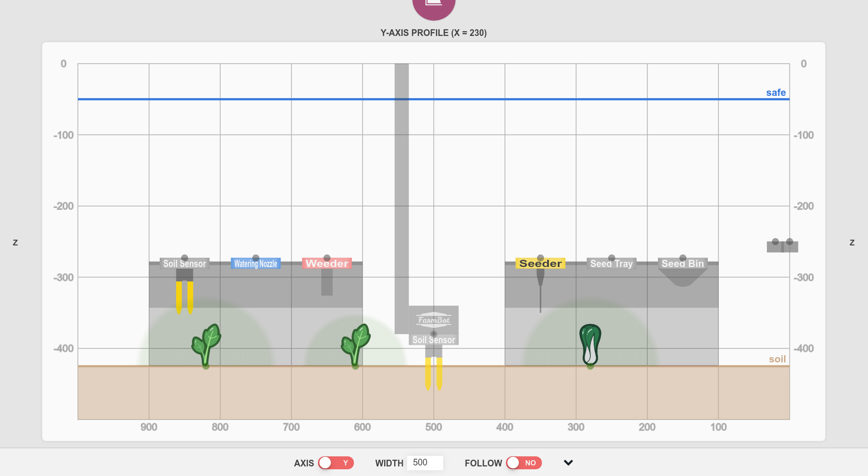Click the WIDTH input field showing 500
This screenshot has width=868, height=476.
click(x=425, y=462)
